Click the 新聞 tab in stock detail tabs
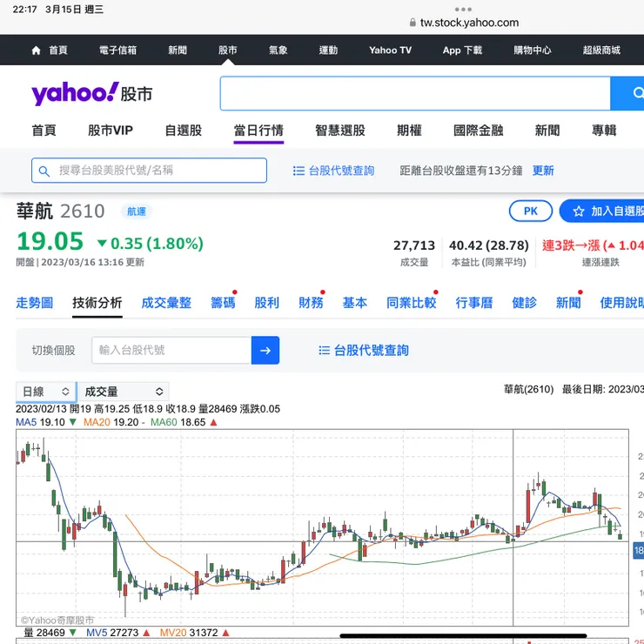This screenshot has height=644, width=644. click(568, 303)
